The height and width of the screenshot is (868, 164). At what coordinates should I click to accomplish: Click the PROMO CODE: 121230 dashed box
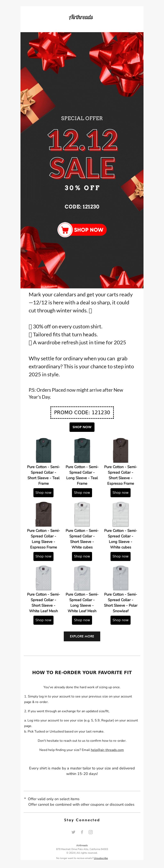(x=82, y=412)
